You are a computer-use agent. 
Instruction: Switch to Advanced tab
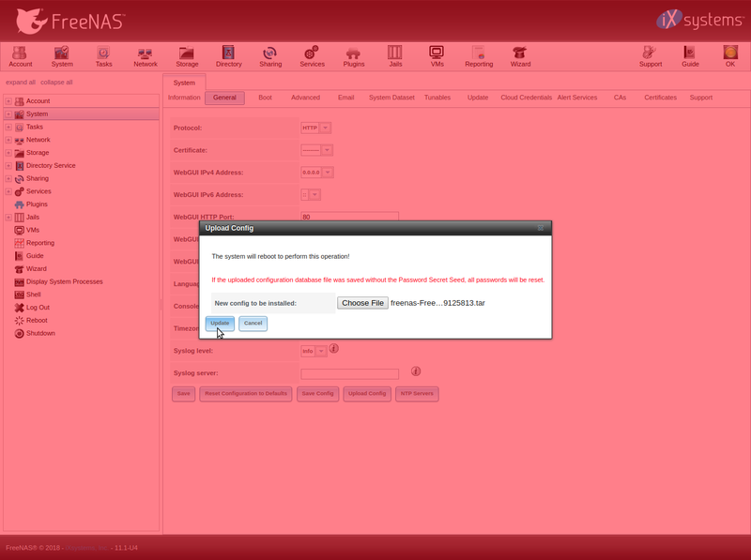pos(305,98)
